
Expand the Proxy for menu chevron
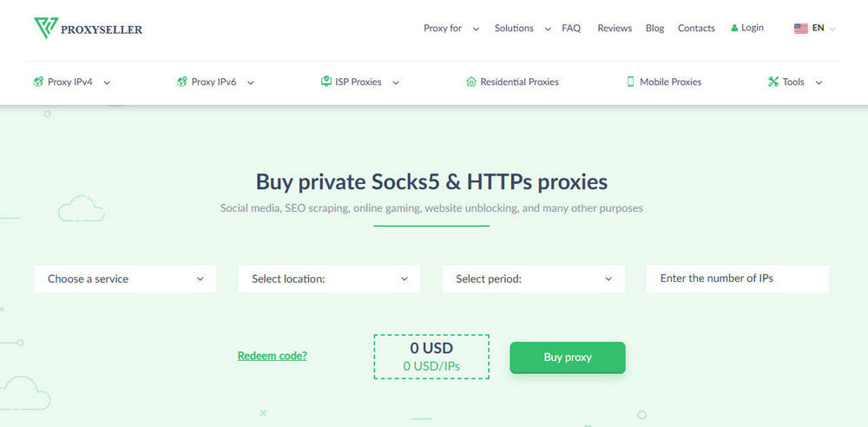pos(476,29)
